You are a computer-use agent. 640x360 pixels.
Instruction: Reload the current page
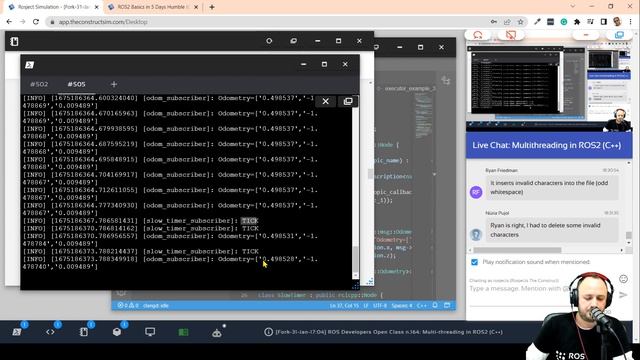point(36,22)
